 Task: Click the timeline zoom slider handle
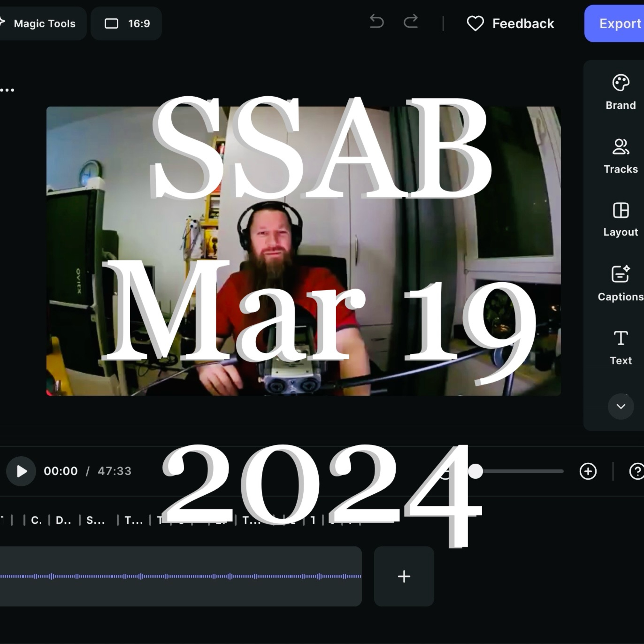point(475,471)
